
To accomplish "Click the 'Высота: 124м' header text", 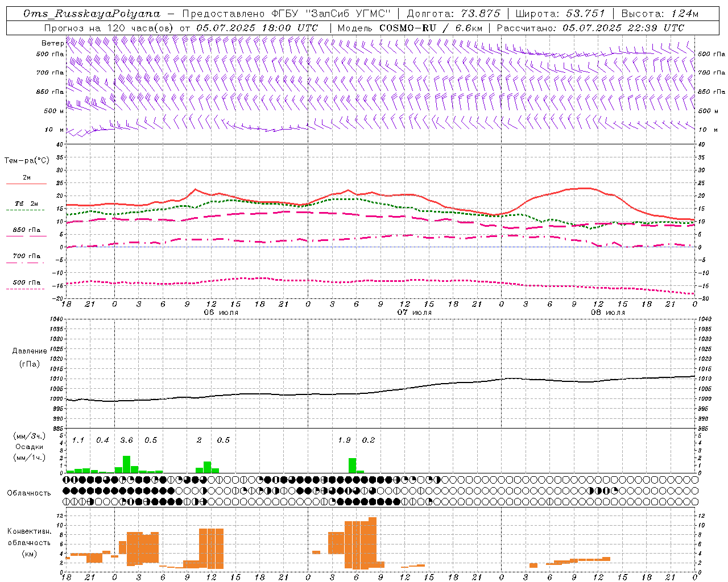I will (x=660, y=14).
